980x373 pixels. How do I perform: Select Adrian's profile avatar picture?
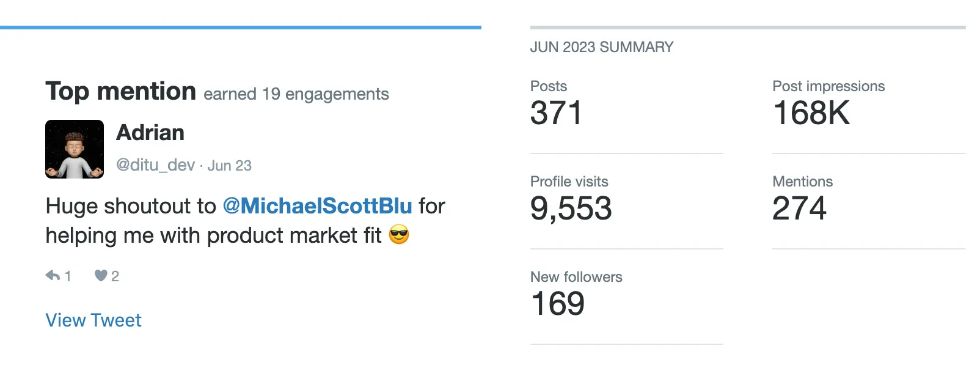(x=74, y=149)
